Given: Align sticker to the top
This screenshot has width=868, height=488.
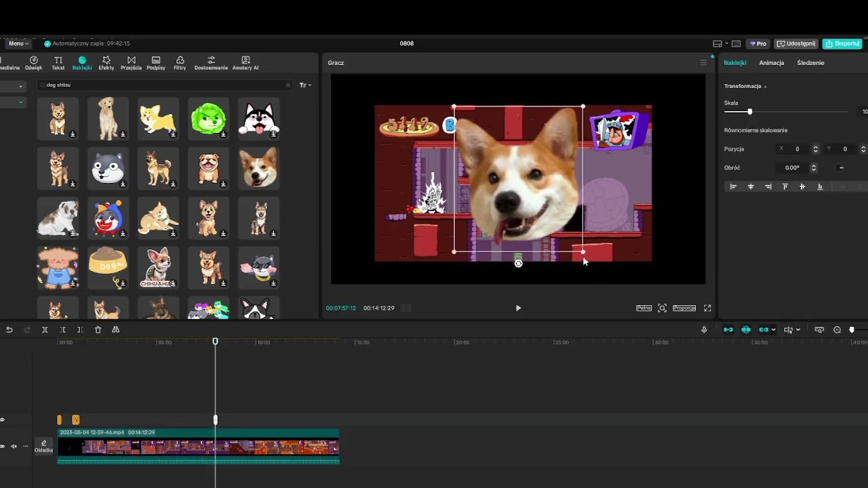Looking at the screenshot, I should 785,186.
